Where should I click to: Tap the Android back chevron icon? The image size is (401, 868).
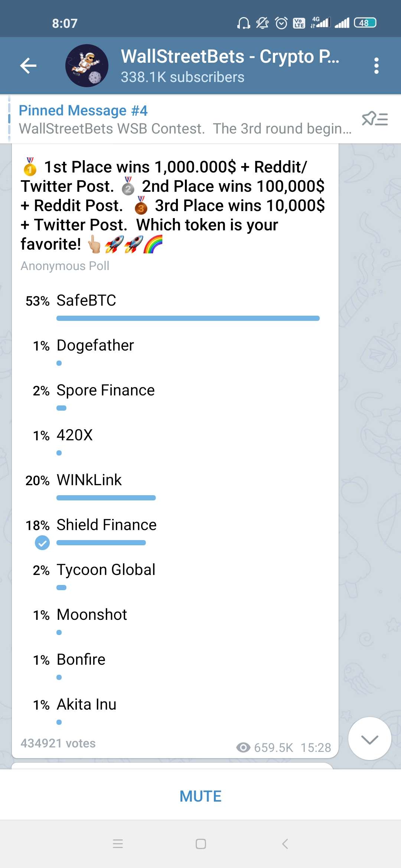pos(285,844)
